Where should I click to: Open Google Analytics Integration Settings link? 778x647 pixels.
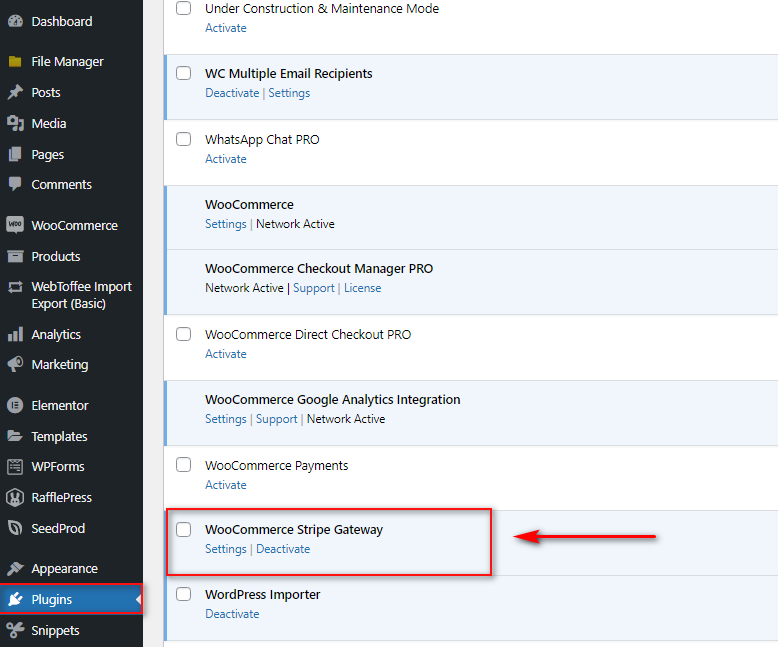(x=226, y=419)
